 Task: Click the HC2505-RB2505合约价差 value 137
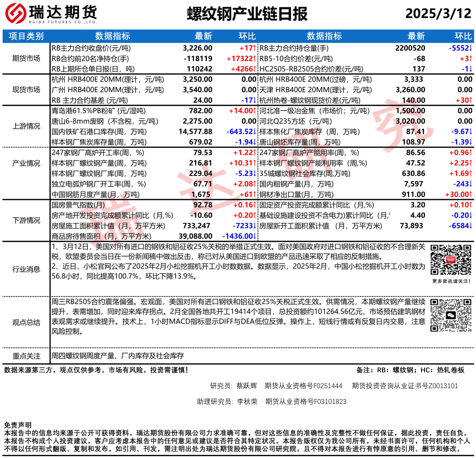coord(419,69)
